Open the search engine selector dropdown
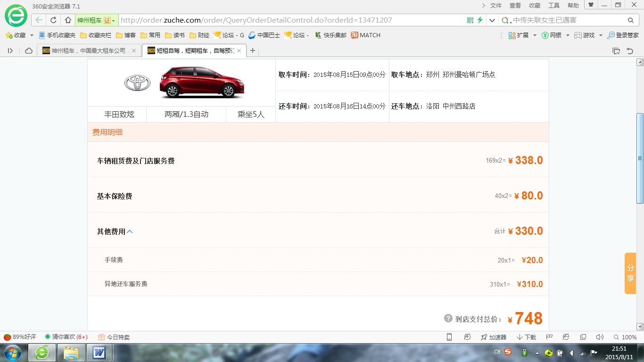 click(x=506, y=20)
